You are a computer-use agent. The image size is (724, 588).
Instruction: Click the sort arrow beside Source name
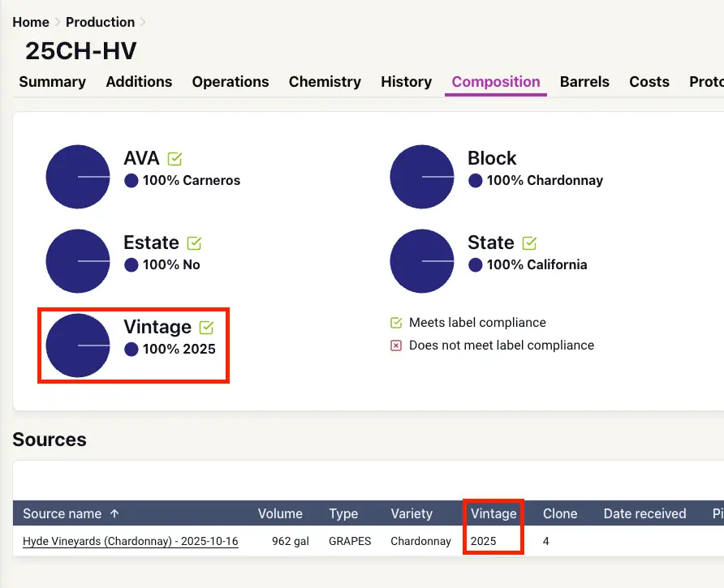point(114,513)
